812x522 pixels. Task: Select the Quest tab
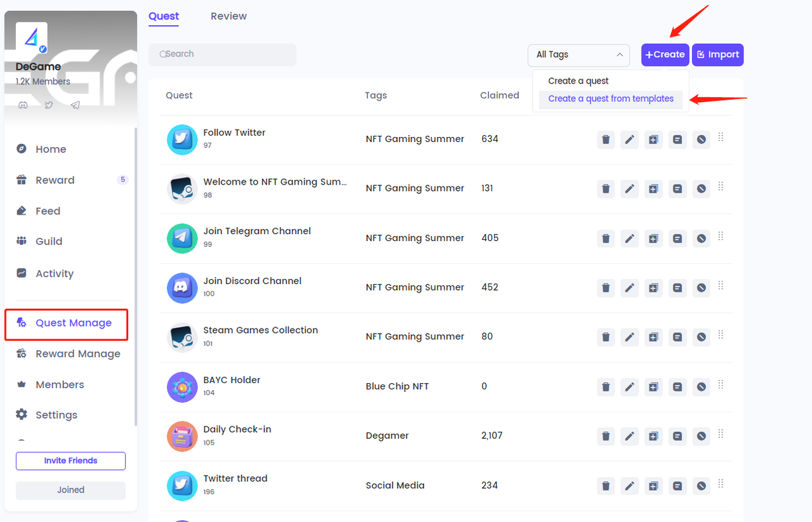tap(164, 16)
